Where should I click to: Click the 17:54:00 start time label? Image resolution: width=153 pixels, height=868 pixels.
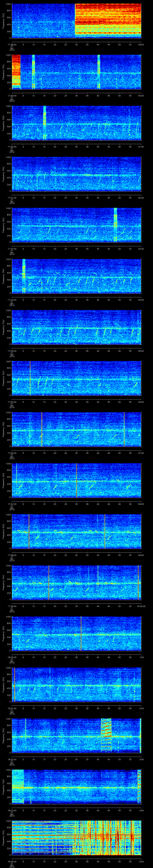click(12, 351)
